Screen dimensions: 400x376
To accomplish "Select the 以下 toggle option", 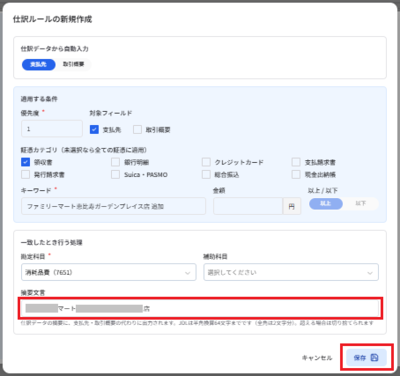I will pos(361,203).
